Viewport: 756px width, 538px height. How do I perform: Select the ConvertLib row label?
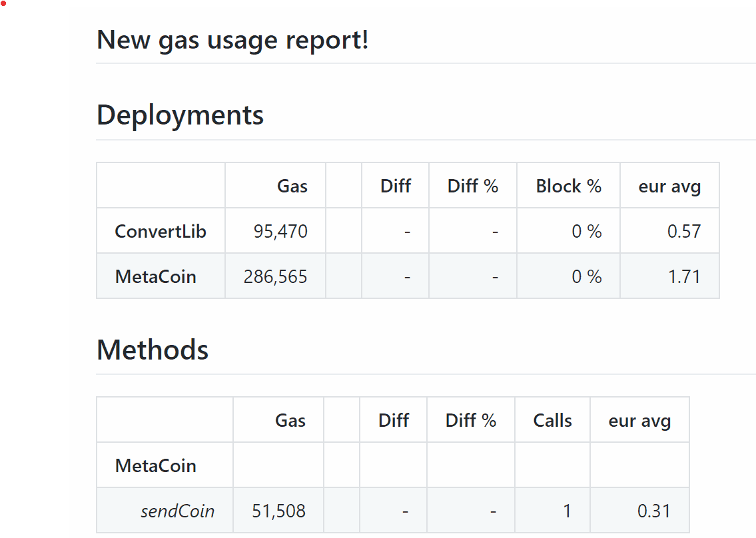(x=161, y=231)
